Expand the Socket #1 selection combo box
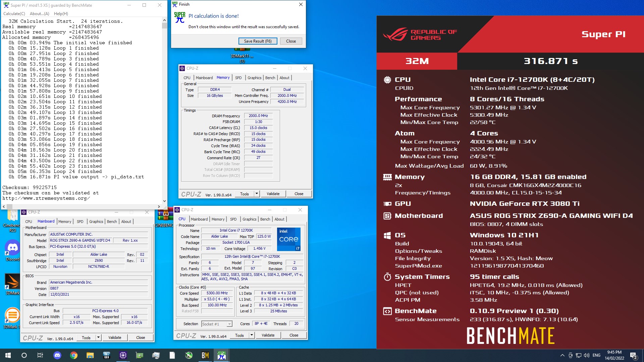This screenshot has height=362, width=644. click(217, 324)
